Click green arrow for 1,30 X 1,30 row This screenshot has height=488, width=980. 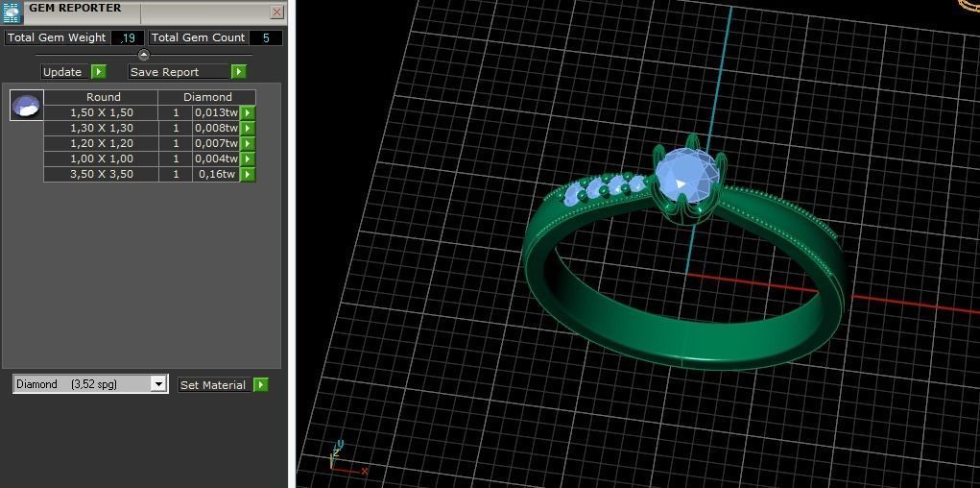tap(249, 129)
